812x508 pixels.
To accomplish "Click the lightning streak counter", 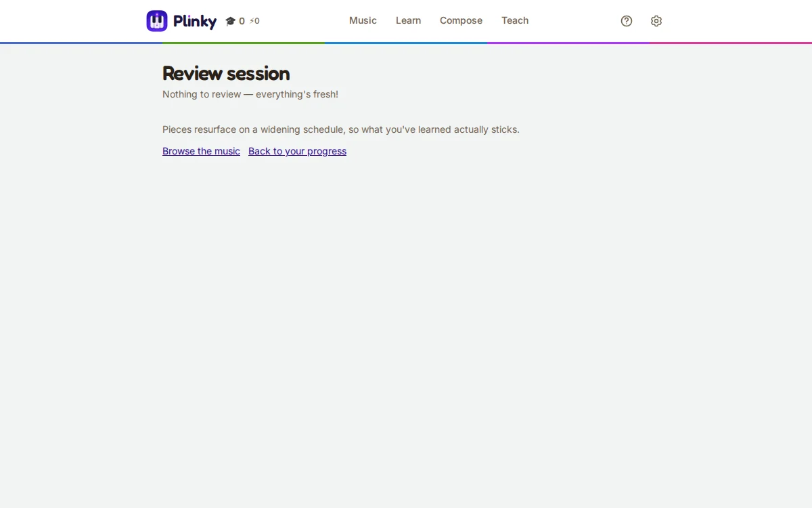I will [x=254, y=21].
